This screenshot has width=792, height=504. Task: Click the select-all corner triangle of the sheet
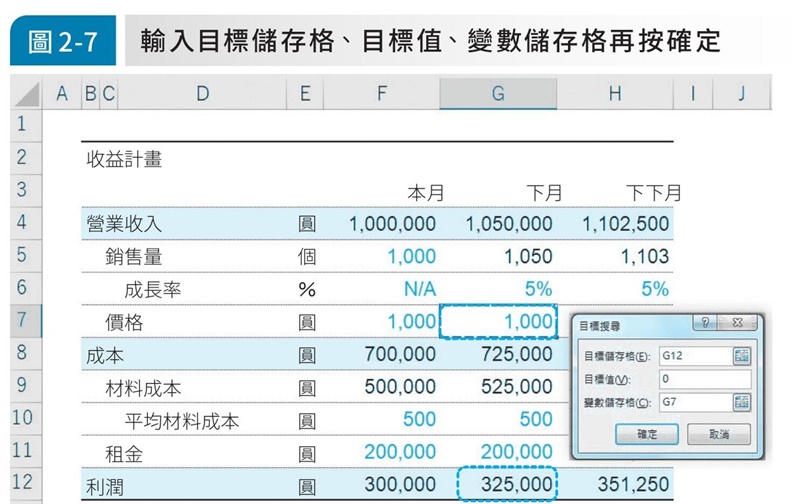tap(26, 94)
